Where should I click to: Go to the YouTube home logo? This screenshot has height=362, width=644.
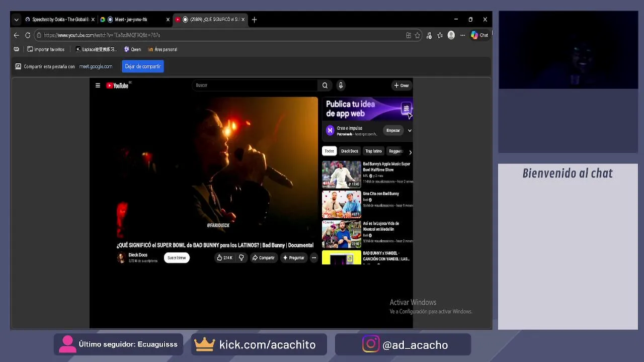tap(118, 85)
